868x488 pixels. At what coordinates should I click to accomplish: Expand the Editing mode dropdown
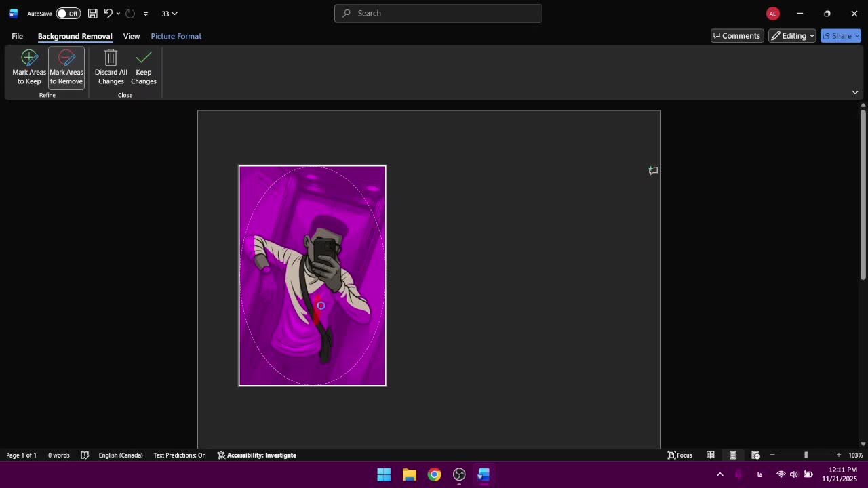(792, 36)
